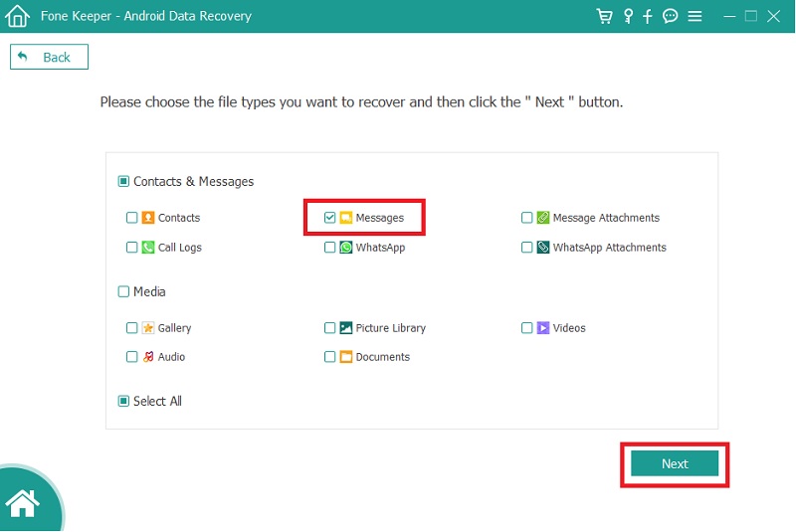
Task: Go back with the Back button
Action: point(49,58)
